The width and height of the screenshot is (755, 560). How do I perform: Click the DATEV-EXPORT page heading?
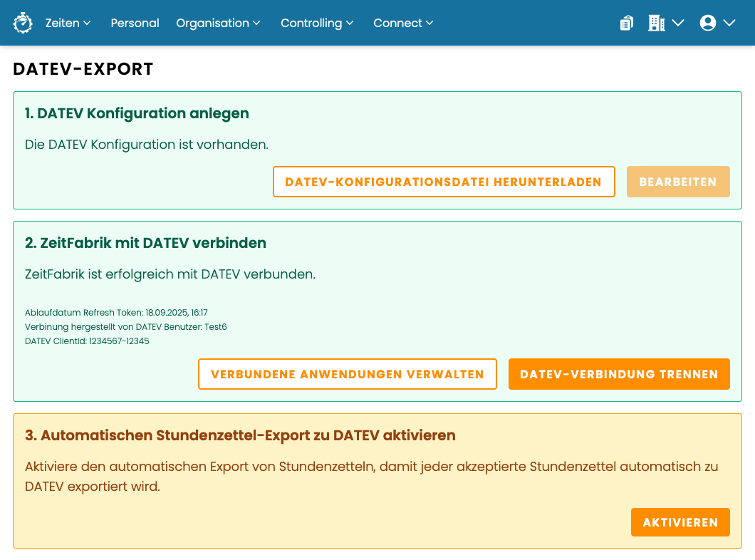[x=83, y=69]
